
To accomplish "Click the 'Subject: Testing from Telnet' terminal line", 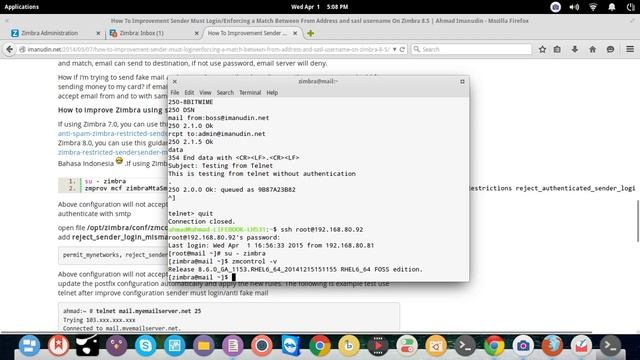I will (x=220, y=166).
